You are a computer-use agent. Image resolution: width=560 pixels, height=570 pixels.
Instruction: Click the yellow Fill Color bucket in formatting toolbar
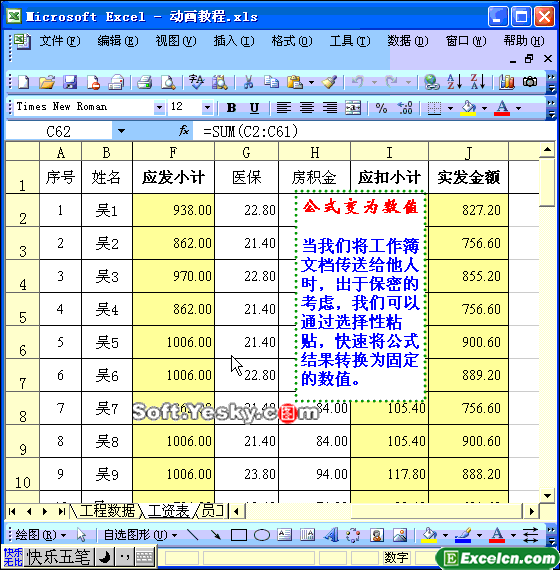(468, 108)
